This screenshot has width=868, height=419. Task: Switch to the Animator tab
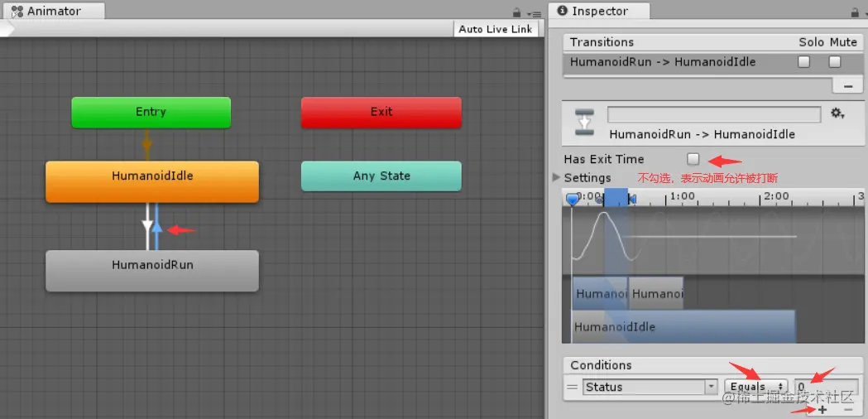point(53,11)
